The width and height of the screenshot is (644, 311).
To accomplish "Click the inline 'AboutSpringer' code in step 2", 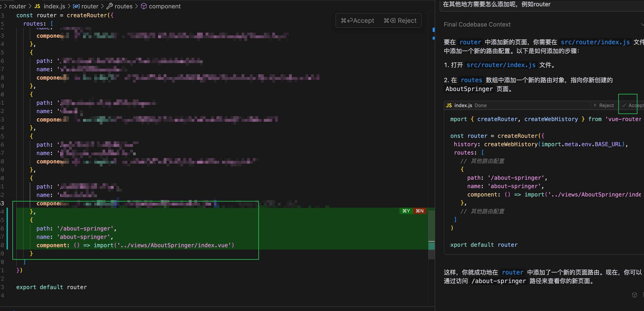I will tap(469, 89).
